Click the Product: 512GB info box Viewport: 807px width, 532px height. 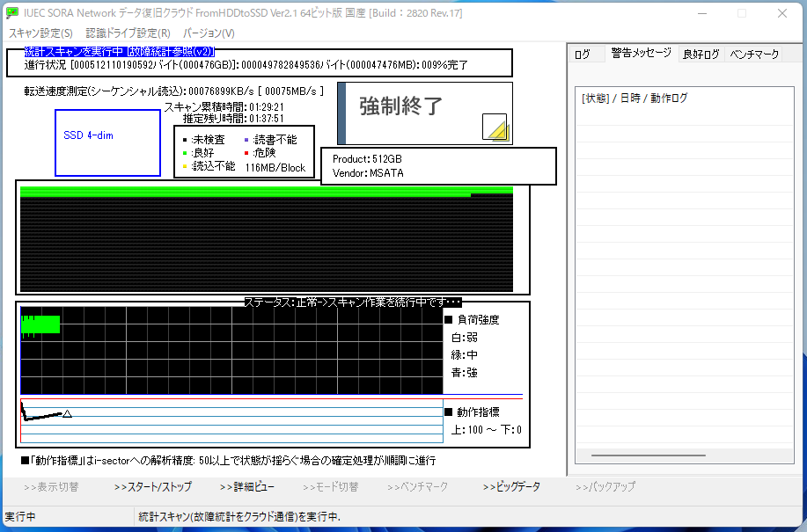click(x=438, y=166)
